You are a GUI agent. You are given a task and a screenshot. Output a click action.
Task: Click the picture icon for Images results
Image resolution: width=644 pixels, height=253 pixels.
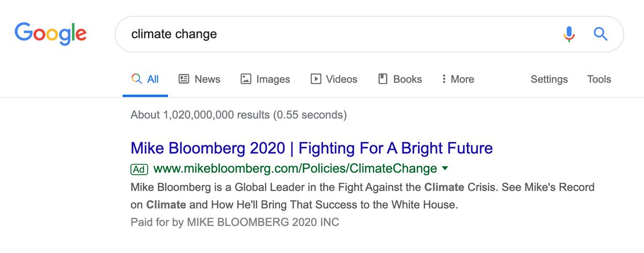[x=246, y=79]
